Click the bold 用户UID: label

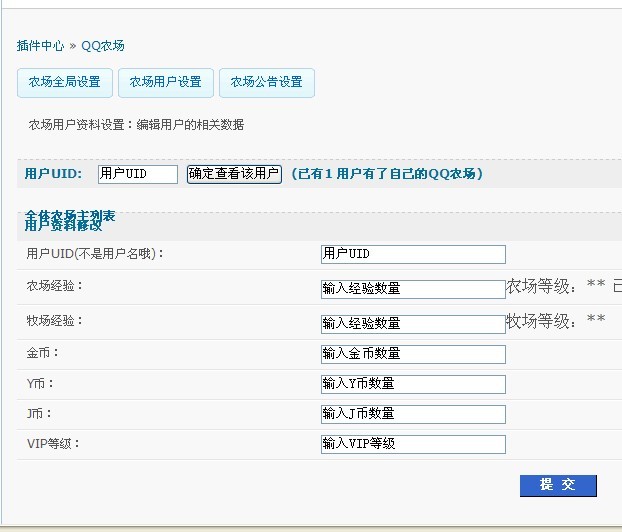pos(53,174)
